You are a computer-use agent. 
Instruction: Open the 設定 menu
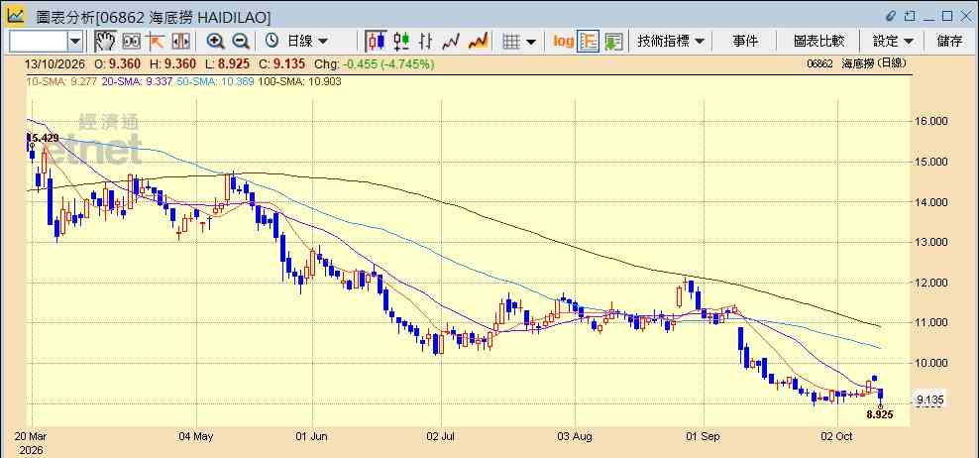coord(893,42)
